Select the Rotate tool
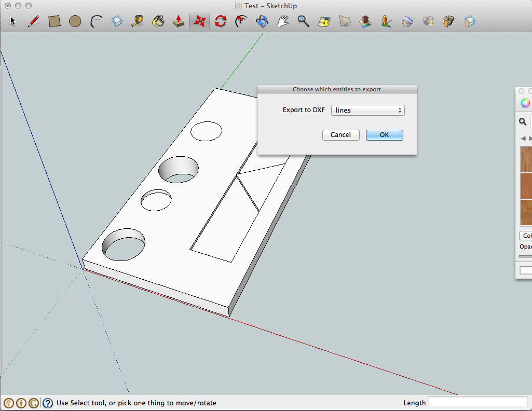 coord(221,21)
